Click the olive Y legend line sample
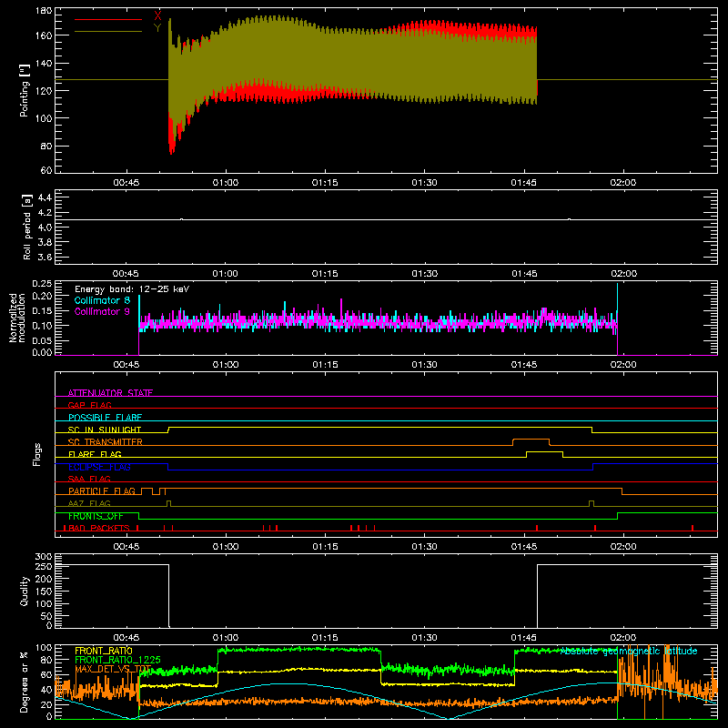728x728 pixels. coord(108,32)
